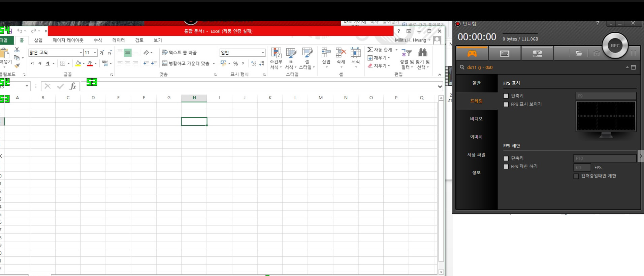Enable FPS 표시 보이기 checkbox
This screenshot has height=276, width=644.
[x=506, y=105]
